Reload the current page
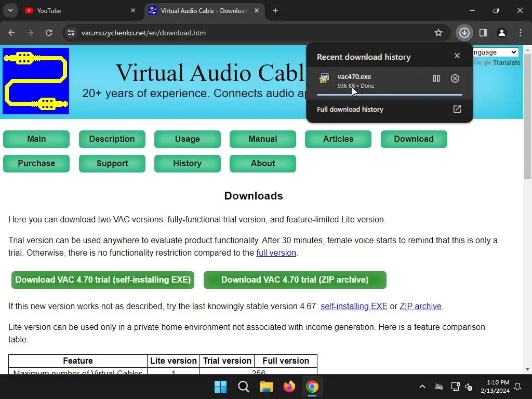The width and height of the screenshot is (532, 399). 49,33
